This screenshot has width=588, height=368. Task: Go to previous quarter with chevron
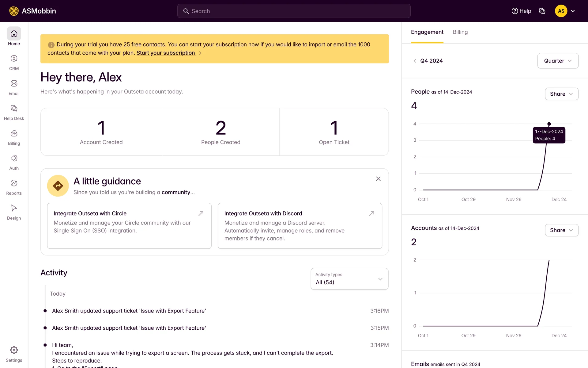(415, 61)
